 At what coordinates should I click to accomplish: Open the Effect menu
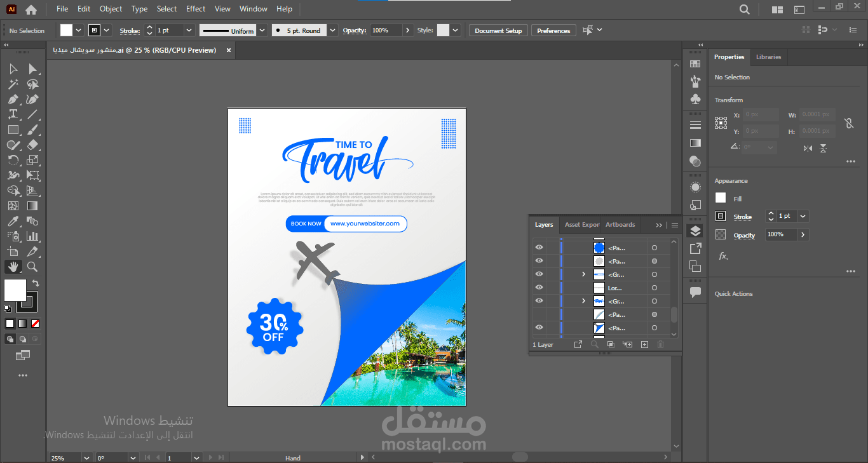(x=196, y=9)
